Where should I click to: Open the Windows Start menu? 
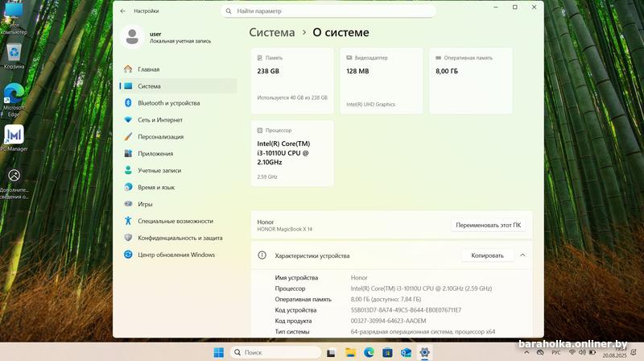tap(218, 352)
